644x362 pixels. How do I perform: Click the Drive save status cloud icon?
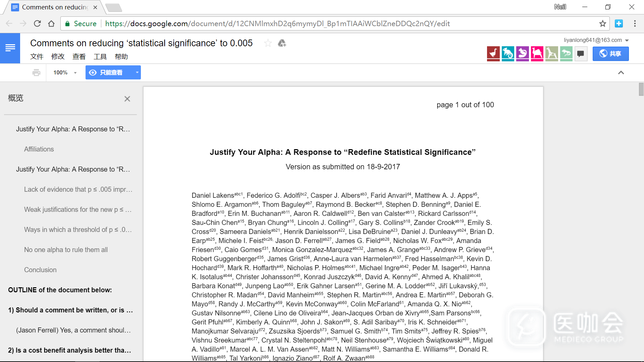point(282,43)
